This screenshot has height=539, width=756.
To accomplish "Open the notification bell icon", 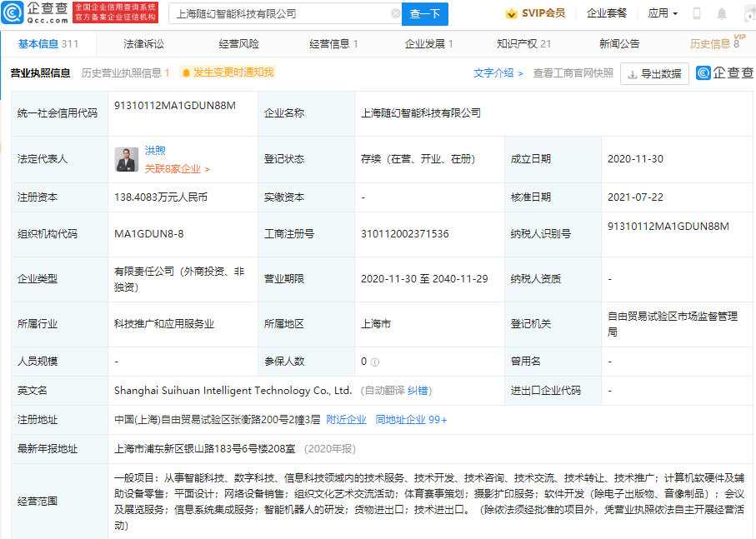I will [x=721, y=13].
